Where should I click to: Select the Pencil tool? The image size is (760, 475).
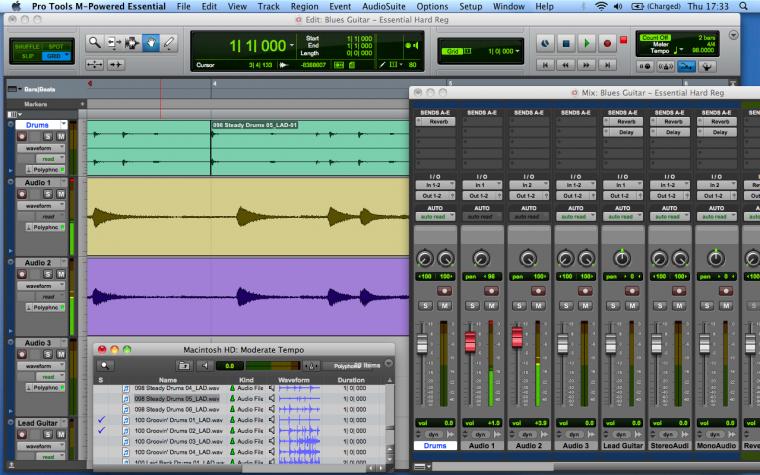coord(169,43)
